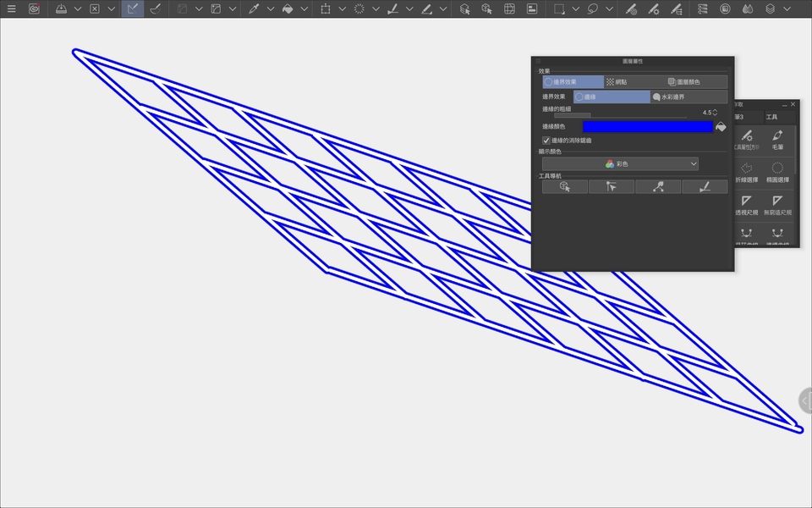Enable 邊緣的消除鋸齒 anti-aliasing checkbox
812x508 pixels.
pos(546,140)
